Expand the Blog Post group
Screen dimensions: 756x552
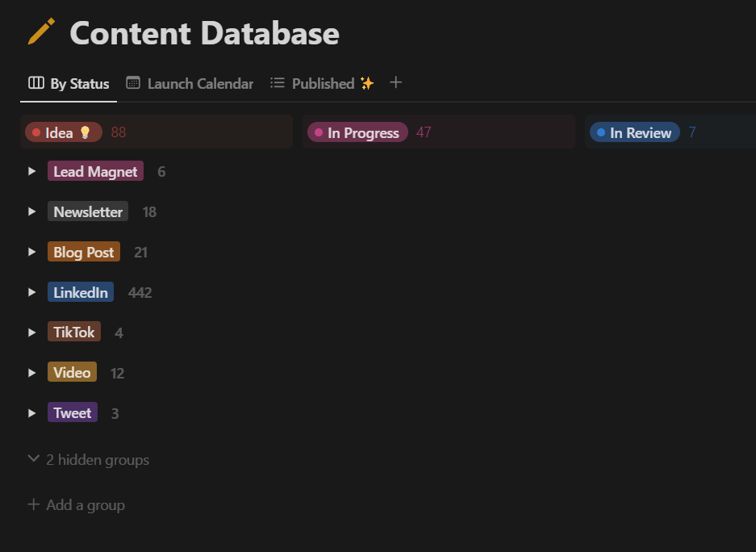[x=31, y=252]
